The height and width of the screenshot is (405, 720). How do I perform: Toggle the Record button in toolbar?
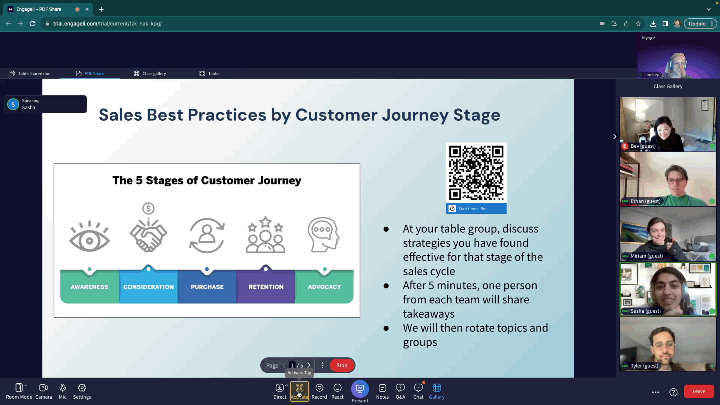[x=319, y=389]
